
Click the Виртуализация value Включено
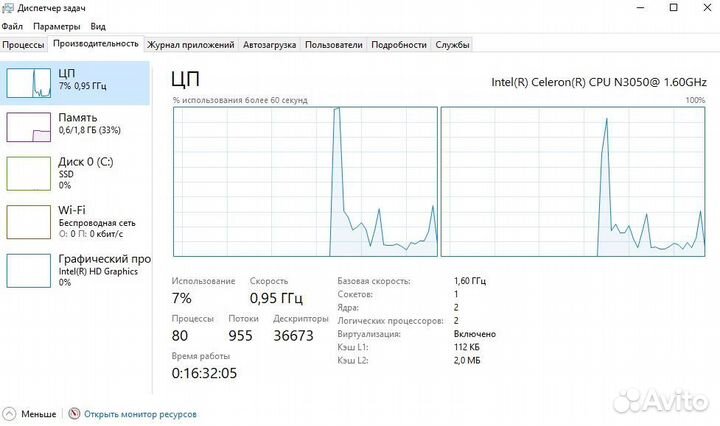tap(475, 334)
